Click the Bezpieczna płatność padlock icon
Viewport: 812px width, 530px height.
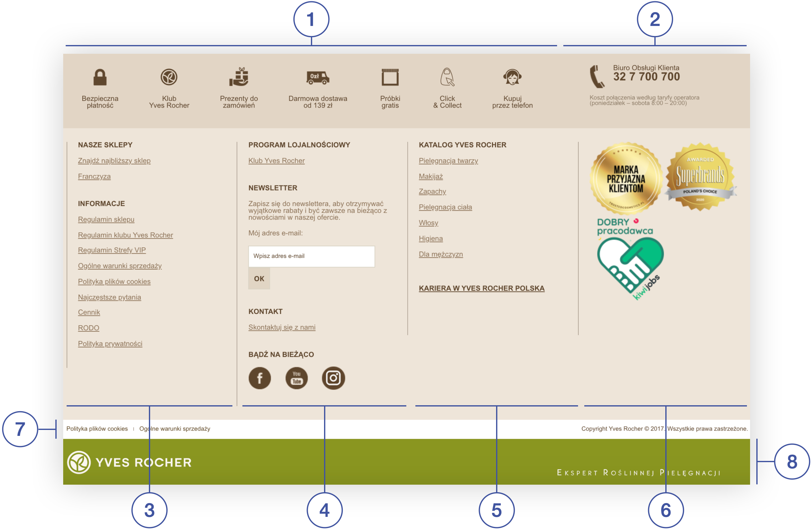tap(100, 77)
